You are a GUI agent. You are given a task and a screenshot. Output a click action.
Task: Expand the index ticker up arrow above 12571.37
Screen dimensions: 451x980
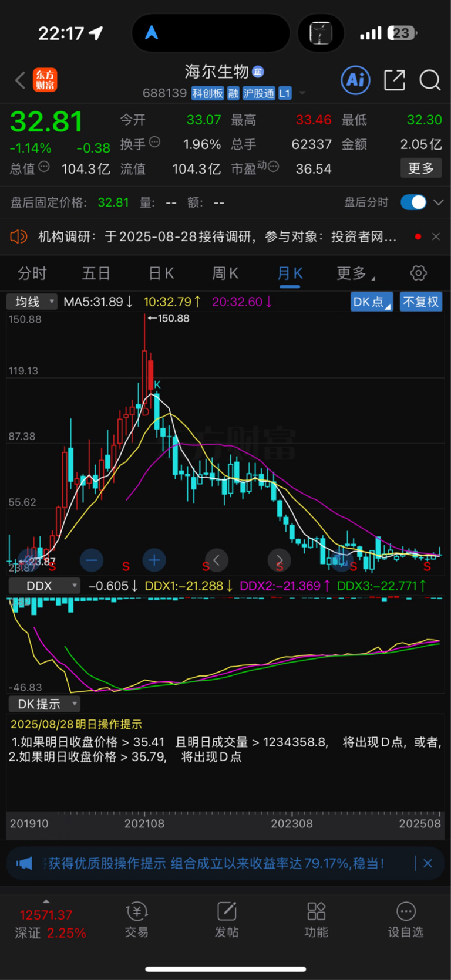click(46, 901)
